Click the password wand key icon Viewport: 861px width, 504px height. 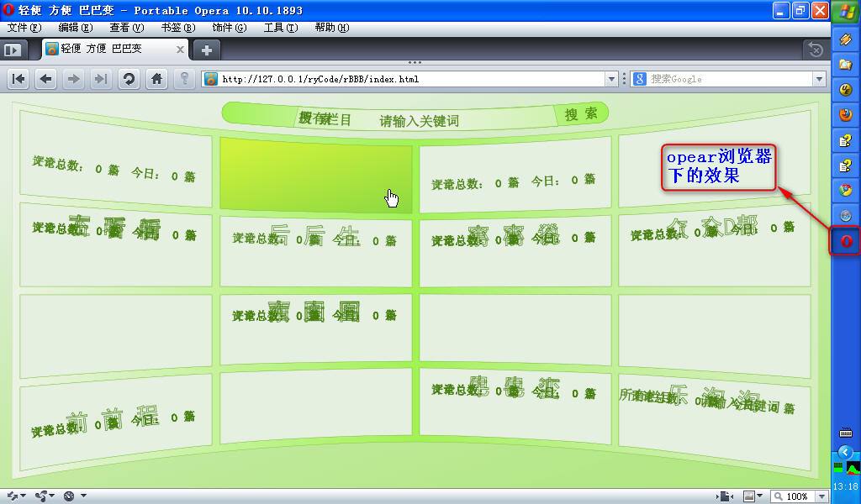click(x=184, y=79)
